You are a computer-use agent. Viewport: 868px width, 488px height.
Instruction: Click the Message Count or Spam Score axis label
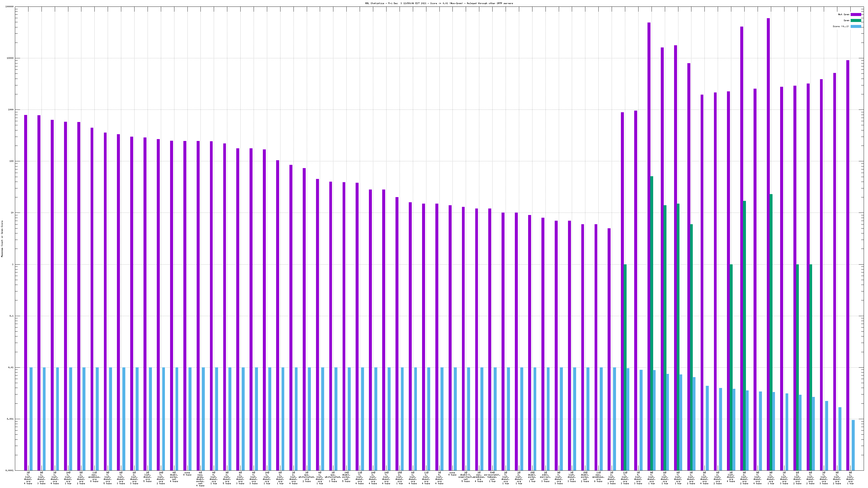[2, 239]
